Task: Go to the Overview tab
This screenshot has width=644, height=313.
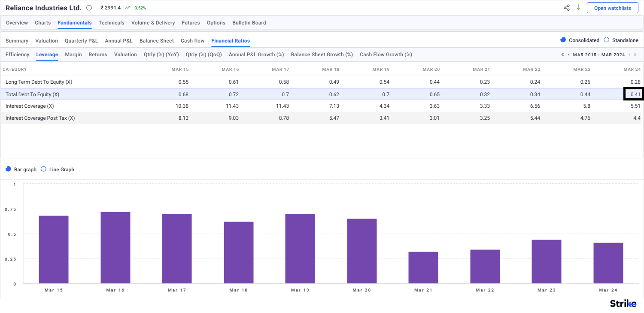Action: (x=17, y=23)
